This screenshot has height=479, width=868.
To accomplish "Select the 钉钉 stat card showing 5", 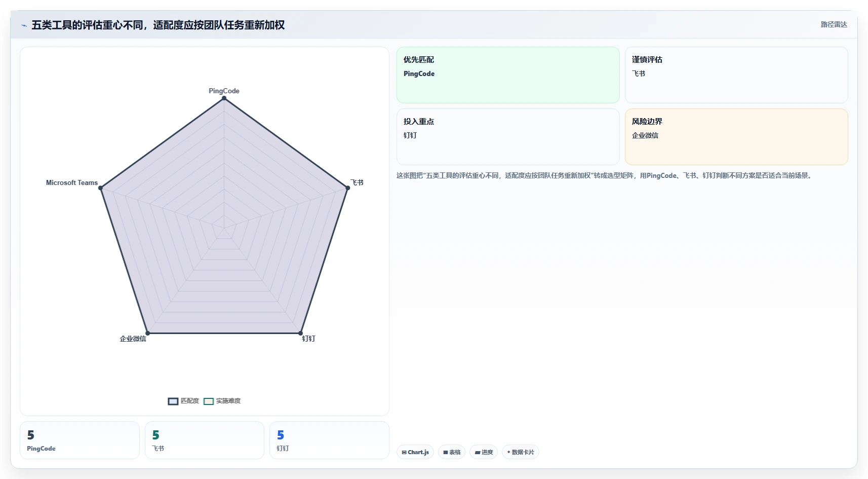I will tap(329, 440).
